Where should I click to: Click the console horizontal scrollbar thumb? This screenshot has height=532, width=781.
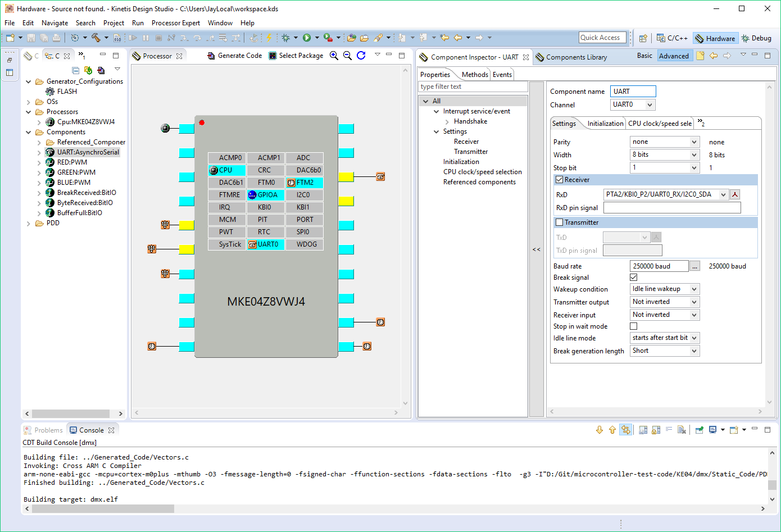point(103,508)
